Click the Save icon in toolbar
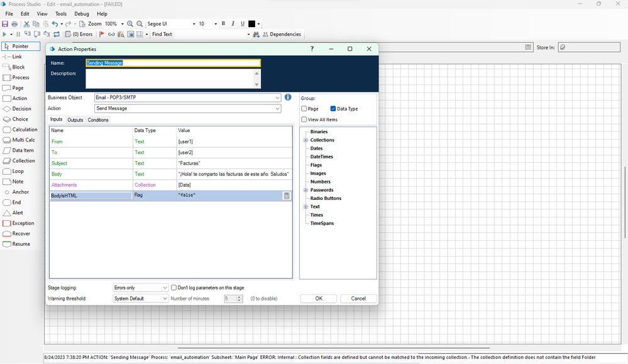The height and width of the screenshot is (364, 628). (5, 24)
